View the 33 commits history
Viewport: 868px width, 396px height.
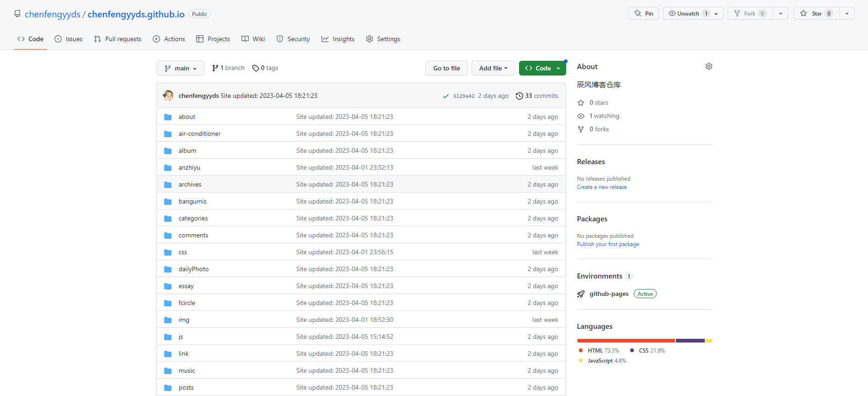click(537, 96)
